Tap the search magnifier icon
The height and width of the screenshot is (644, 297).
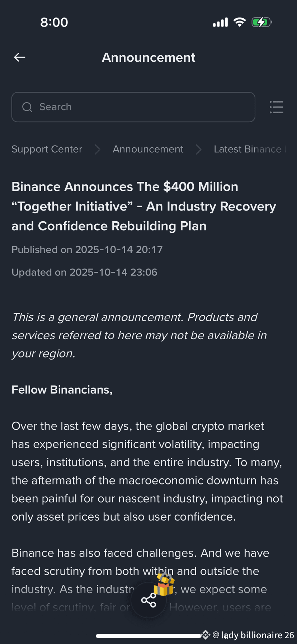pos(27,107)
